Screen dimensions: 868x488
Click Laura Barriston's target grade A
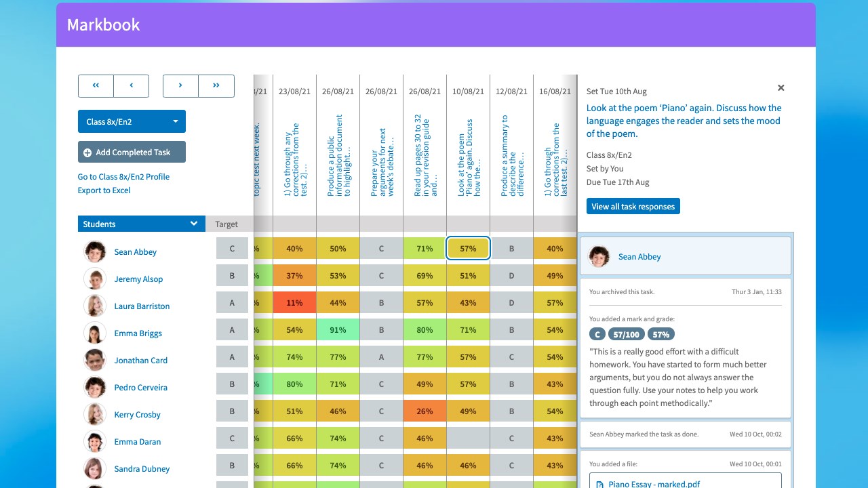232,303
